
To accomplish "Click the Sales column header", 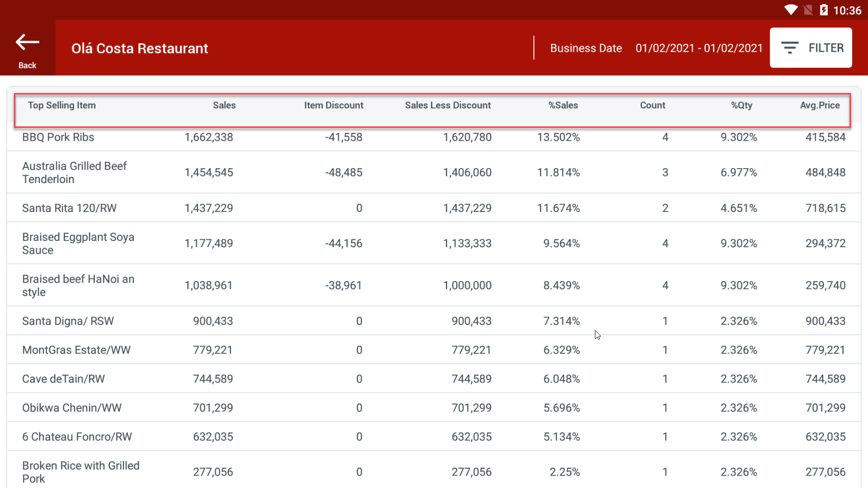I will (224, 105).
